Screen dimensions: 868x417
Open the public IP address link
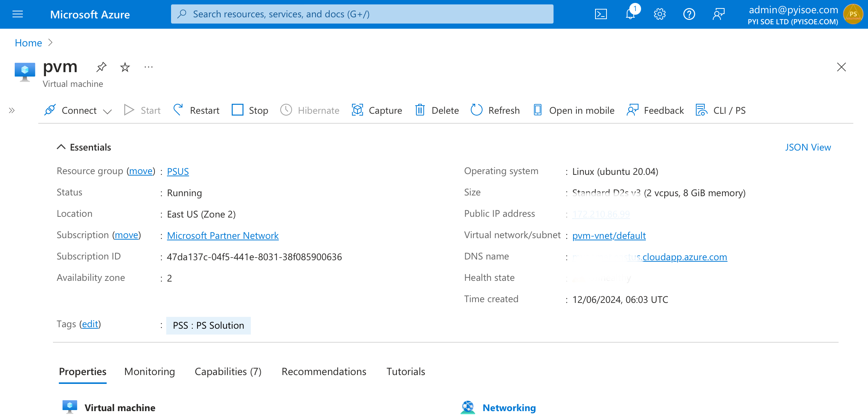click(x=601, y=214)
